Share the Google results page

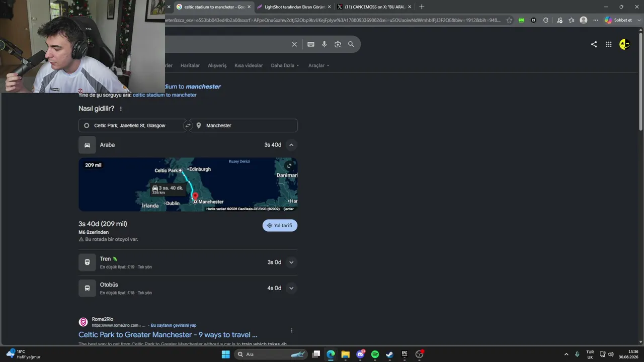[594, 44]
